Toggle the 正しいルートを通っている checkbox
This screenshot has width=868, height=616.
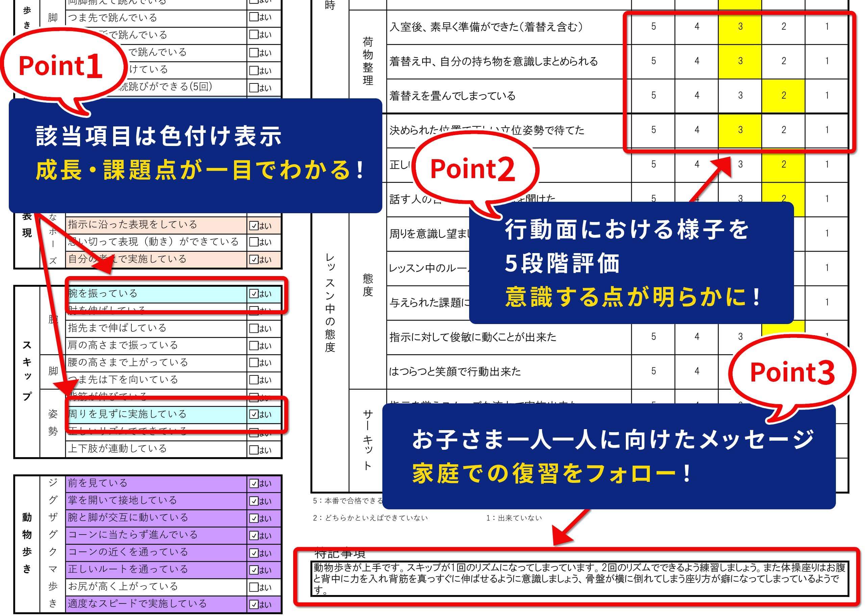tap(253, 570)
